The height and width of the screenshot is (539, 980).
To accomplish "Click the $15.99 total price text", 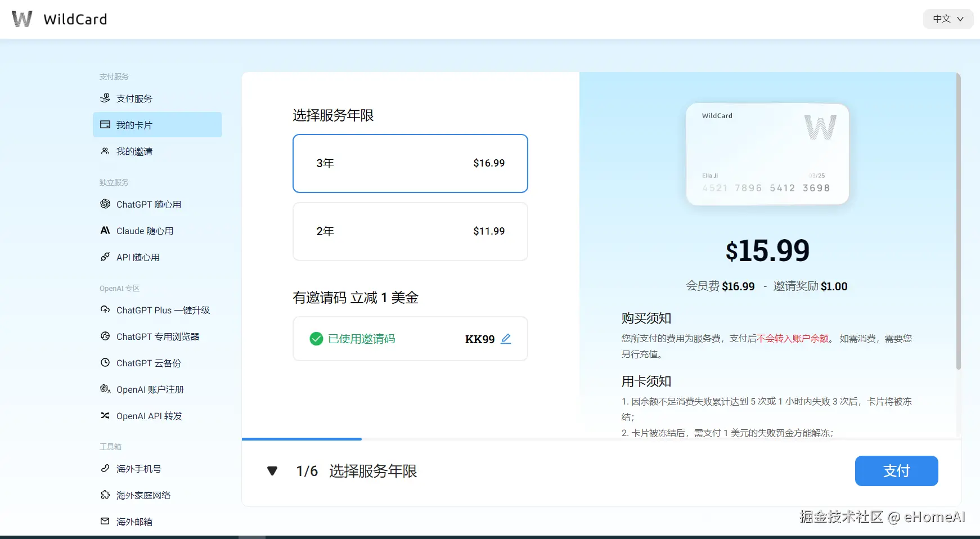I will pos(767,251).
